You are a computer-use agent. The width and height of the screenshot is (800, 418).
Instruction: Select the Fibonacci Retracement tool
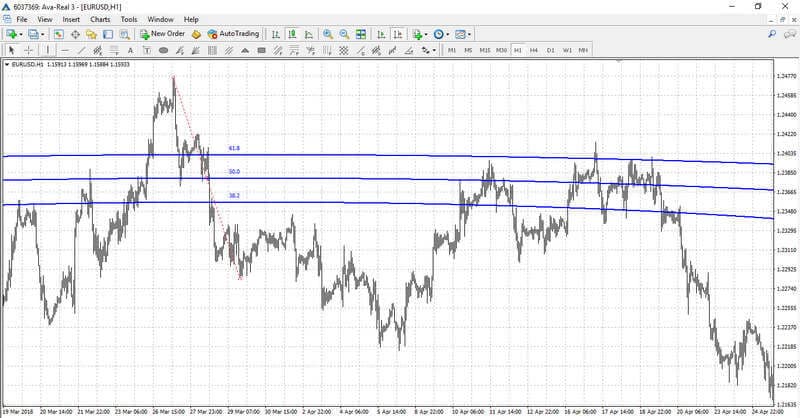(114, 50)
